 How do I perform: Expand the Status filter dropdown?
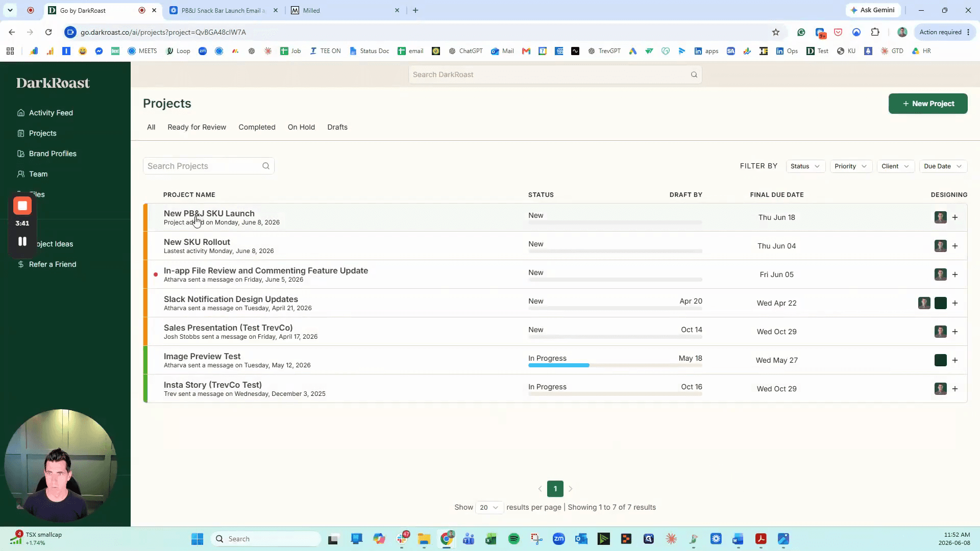click(x=805, y=166)
